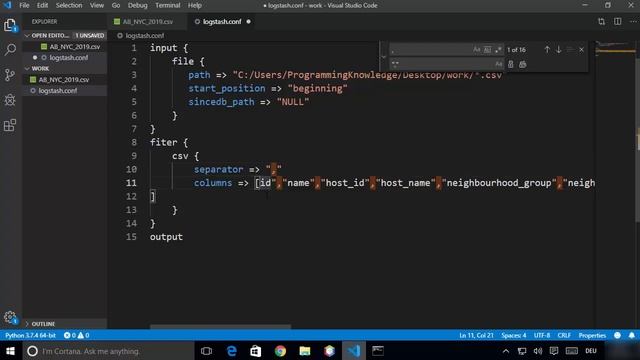The height and width of the screenshot is (360, 640).
Task: Toggle Use Regular Expression in find box
Action: pos(498,49)
